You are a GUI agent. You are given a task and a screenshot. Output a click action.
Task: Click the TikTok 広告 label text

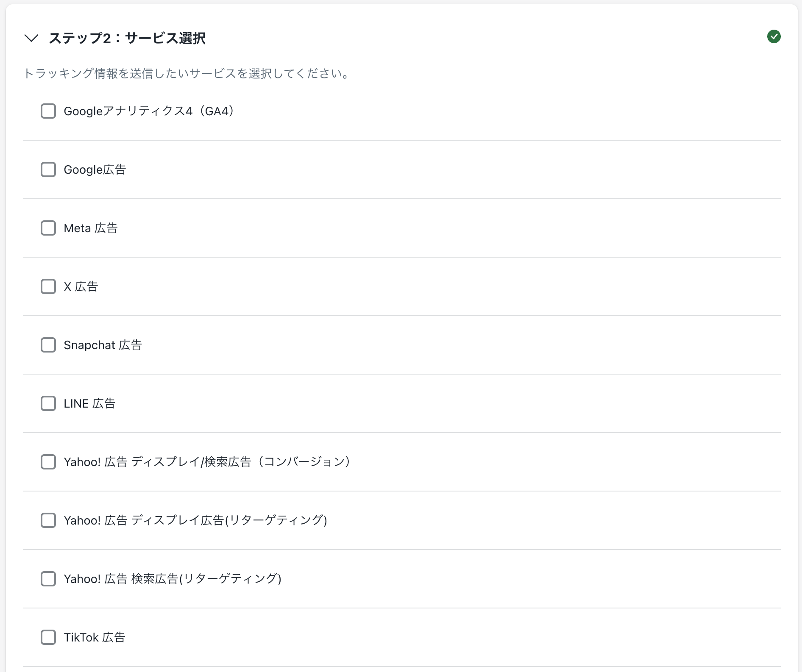coord(95,637)
